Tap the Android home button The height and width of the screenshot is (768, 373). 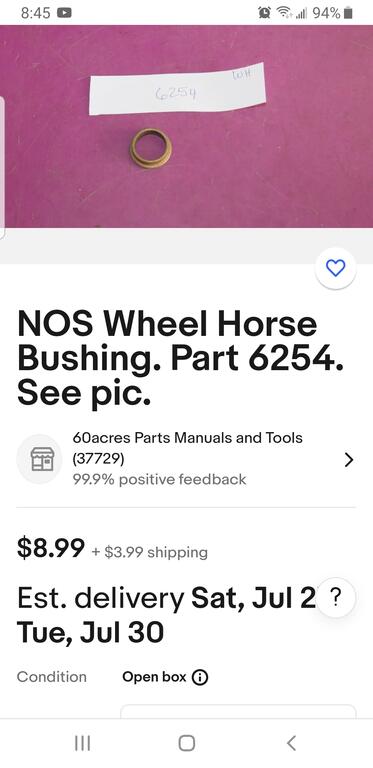pos(186,744)
